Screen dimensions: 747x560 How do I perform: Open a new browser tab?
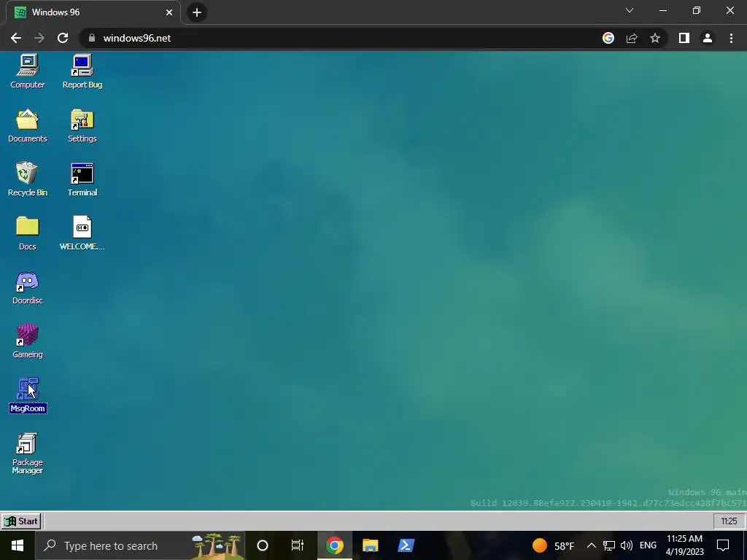(197, 12)
